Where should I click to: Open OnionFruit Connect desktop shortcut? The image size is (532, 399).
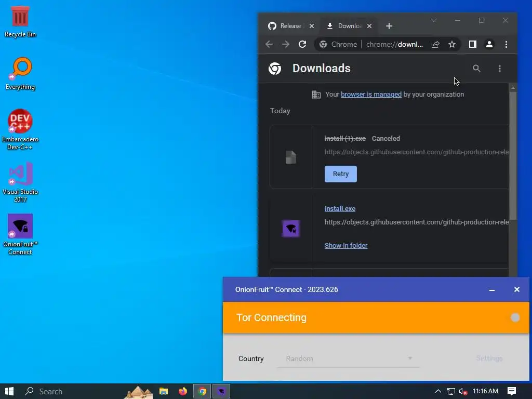[x=20, y=234]
